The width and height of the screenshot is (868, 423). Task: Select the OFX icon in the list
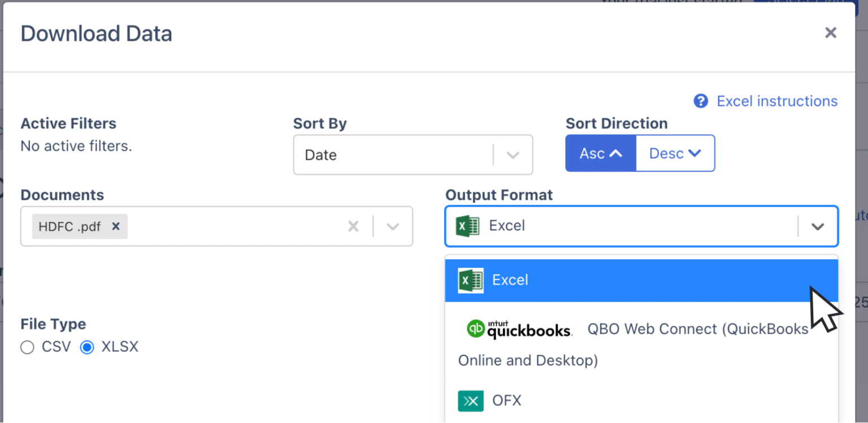tap(471, 400)
